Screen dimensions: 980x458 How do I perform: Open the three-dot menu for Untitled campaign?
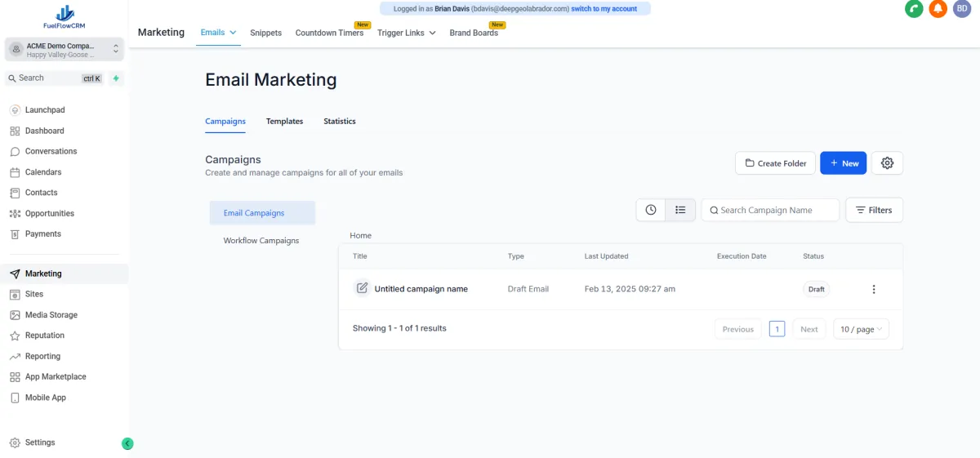tap(874, 289)
